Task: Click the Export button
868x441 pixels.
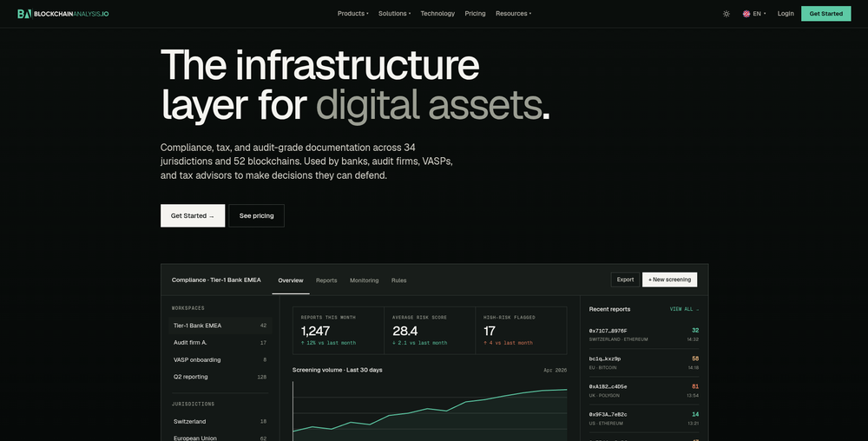Action: coord(625,280)
